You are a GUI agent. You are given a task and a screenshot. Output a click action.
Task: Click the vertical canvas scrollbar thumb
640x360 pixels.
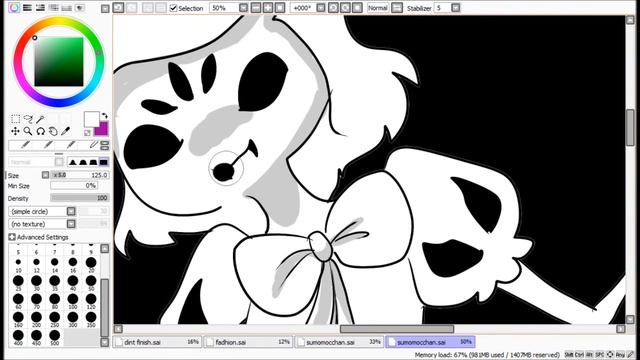click(630, 127)
